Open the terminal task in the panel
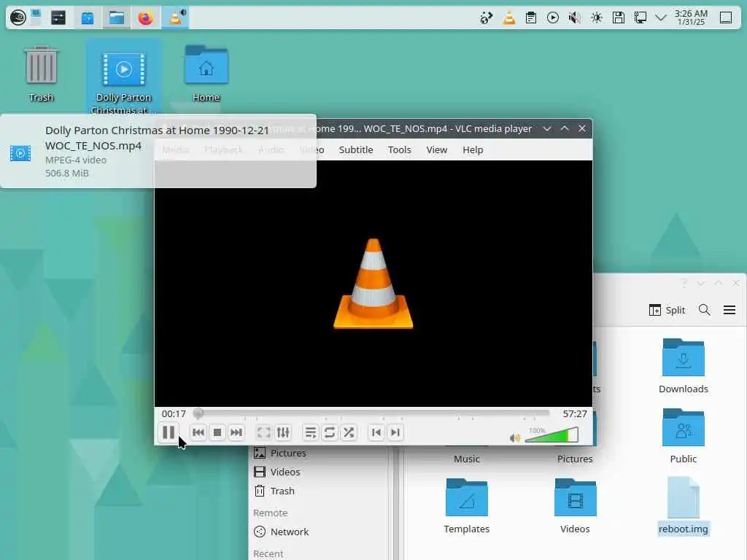 coord(58,18)
